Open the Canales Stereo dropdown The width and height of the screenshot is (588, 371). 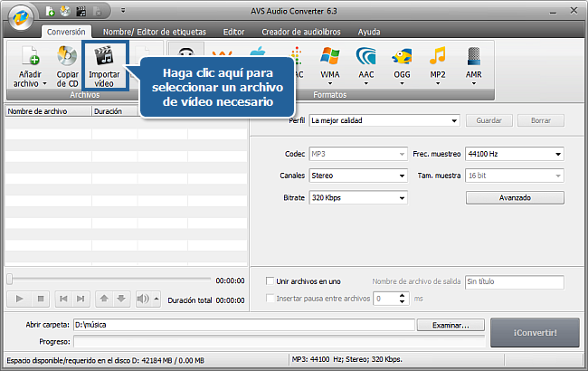point(356,175)
